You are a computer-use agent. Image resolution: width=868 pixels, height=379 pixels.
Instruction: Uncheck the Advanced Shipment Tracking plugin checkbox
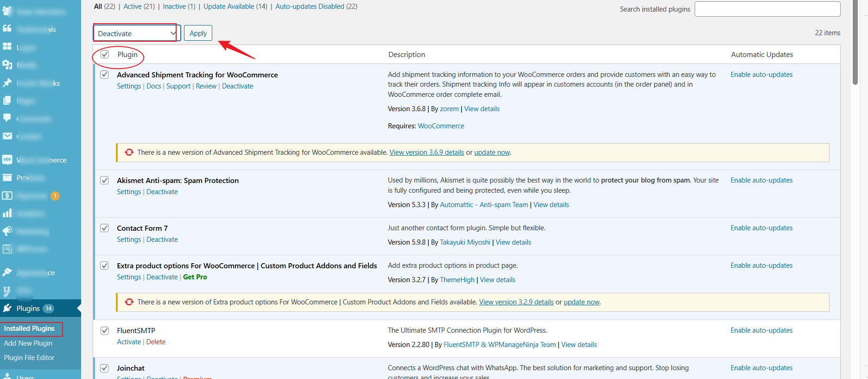click(104, 75)
